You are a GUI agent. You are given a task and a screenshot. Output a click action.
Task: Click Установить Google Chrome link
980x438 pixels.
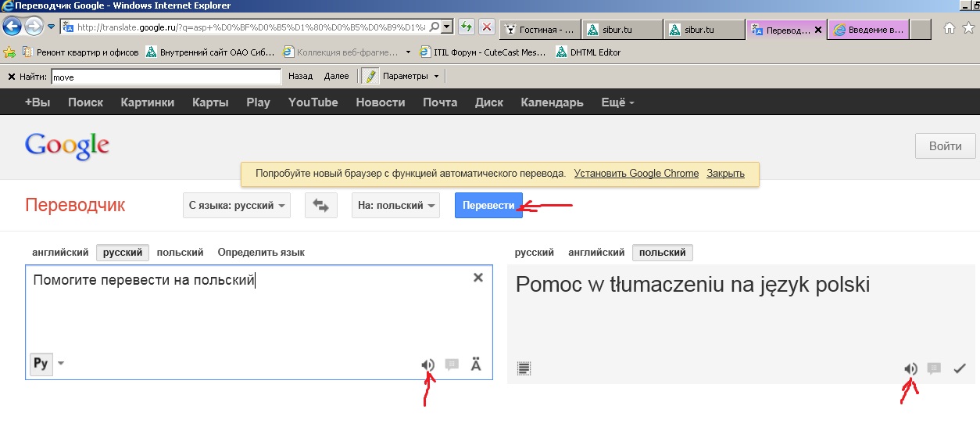point(636,174)
